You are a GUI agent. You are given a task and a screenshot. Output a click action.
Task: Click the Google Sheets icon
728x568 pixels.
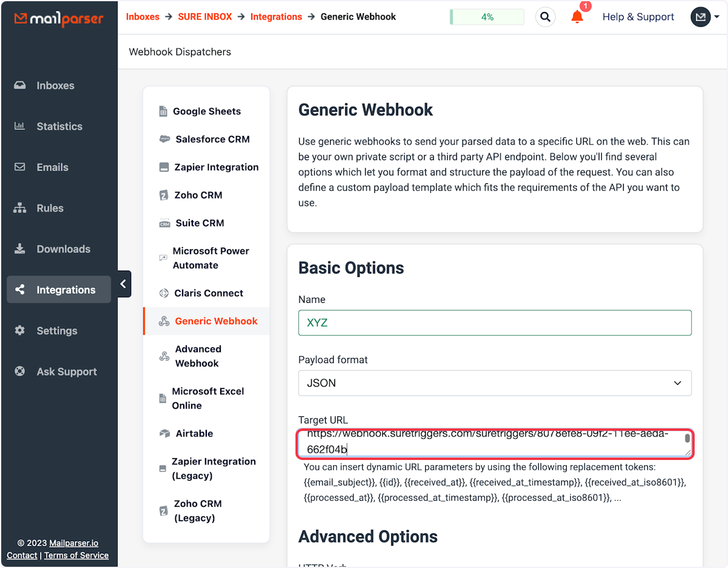(163, 112)
